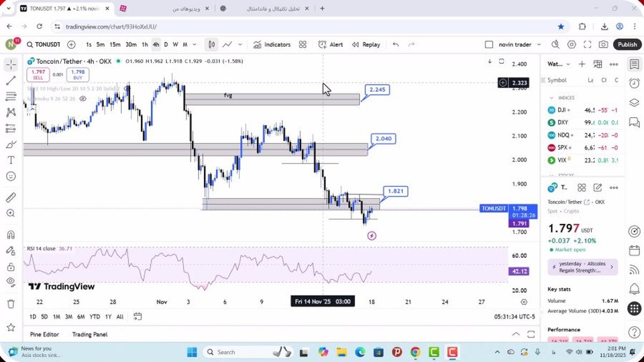This screenshot has width=644, height=362.
Task: Enter fullscreen mode
Action: [x=588, y=45]
